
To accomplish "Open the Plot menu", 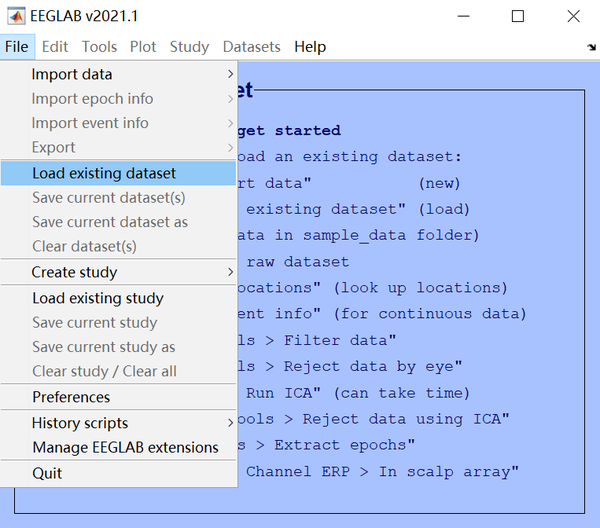I will click(x=143, y=47).
